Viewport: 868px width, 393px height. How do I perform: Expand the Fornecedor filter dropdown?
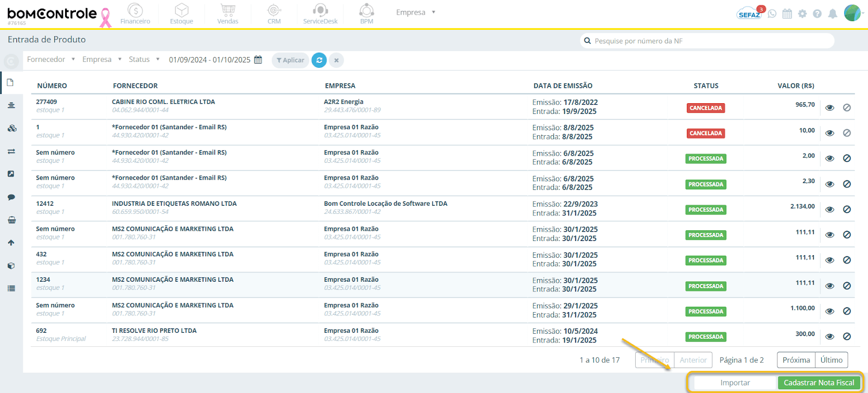click(51, 60)
